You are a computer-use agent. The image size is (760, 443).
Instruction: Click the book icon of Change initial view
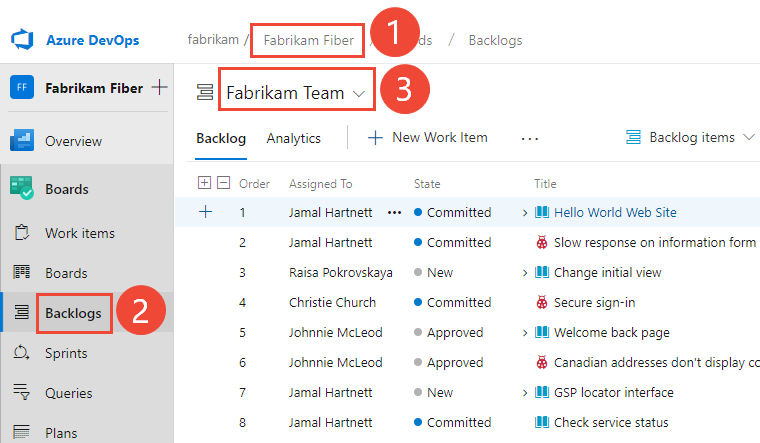(542, 272)
